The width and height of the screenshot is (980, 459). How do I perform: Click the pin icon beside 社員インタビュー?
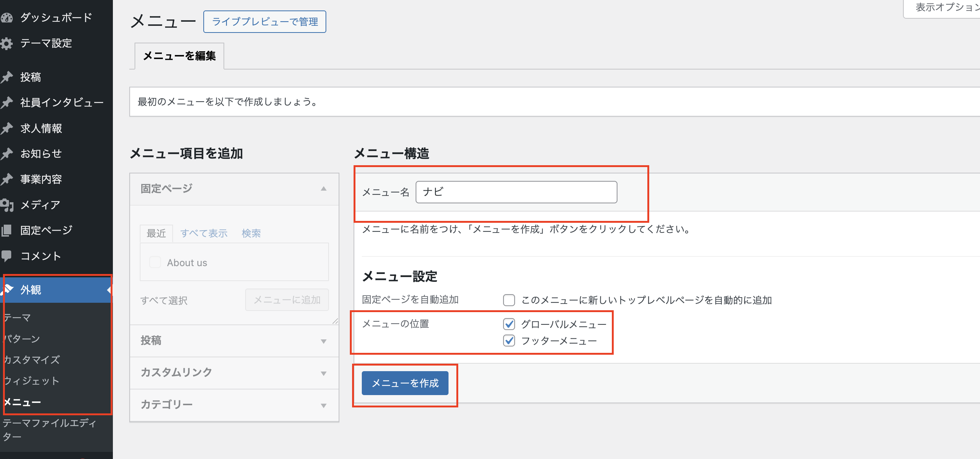coord(6,102)
